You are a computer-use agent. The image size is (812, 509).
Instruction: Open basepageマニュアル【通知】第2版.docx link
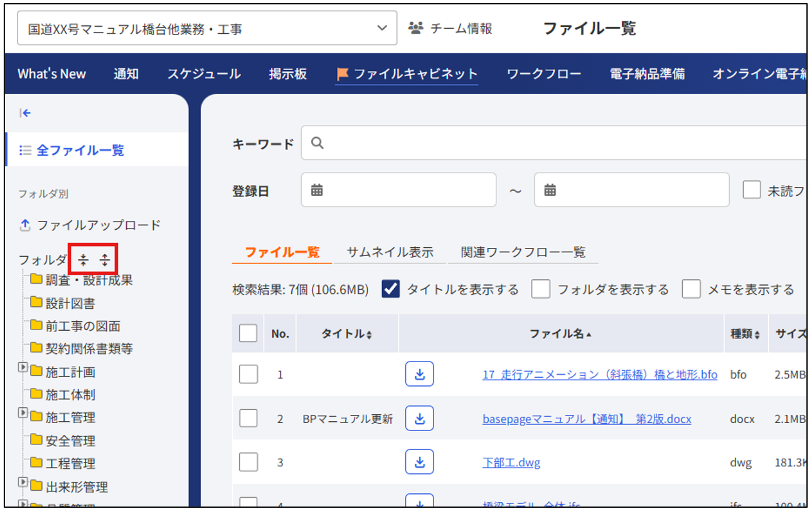587,419
